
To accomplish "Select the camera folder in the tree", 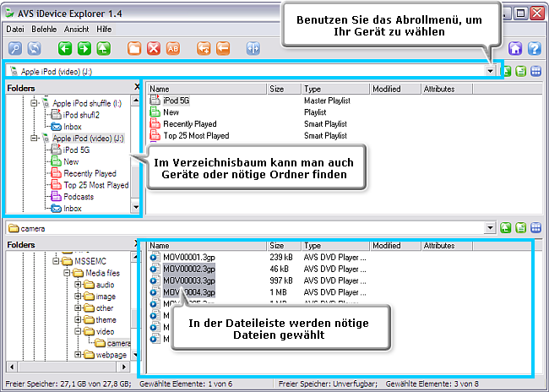I will tap(118, 343).
